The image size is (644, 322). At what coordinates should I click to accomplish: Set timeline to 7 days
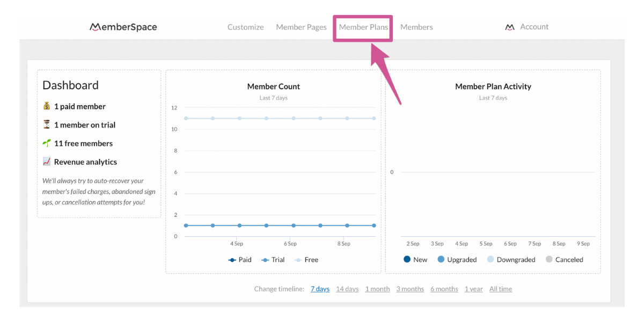coord(320,289)
